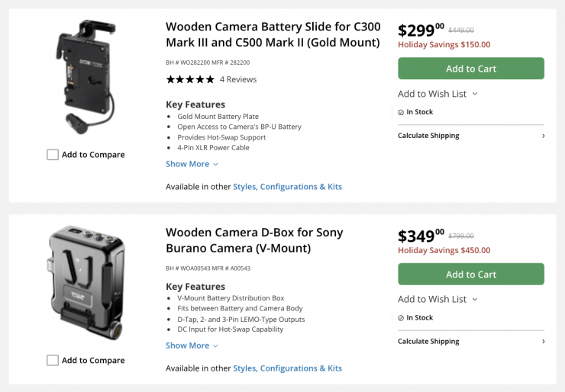
Task: Tick Add to Compare for Battery Slide
Action: tap(53, 155)
